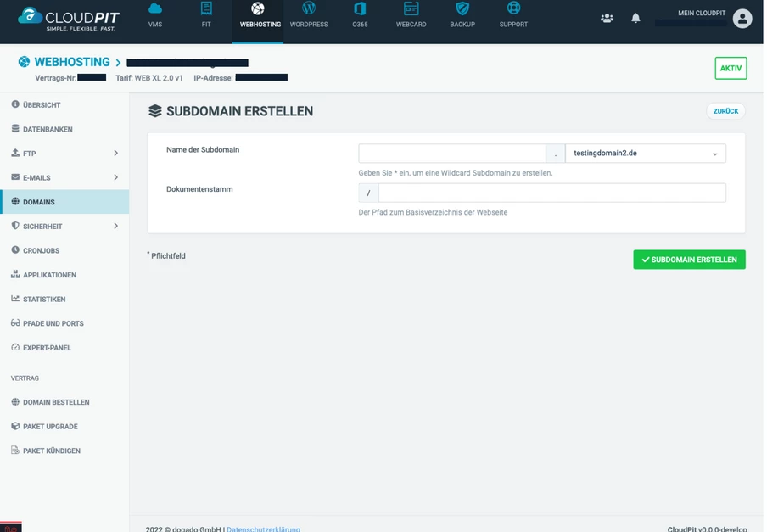Click the FIT icon in top navigation
This screenshot has width=767, height=532.
coord(206,9)
